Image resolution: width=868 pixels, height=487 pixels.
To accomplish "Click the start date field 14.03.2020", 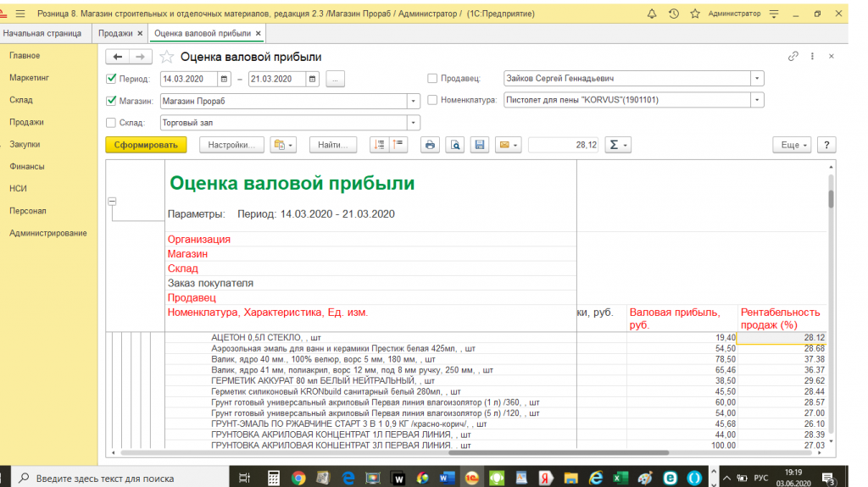I will (189, 79).
